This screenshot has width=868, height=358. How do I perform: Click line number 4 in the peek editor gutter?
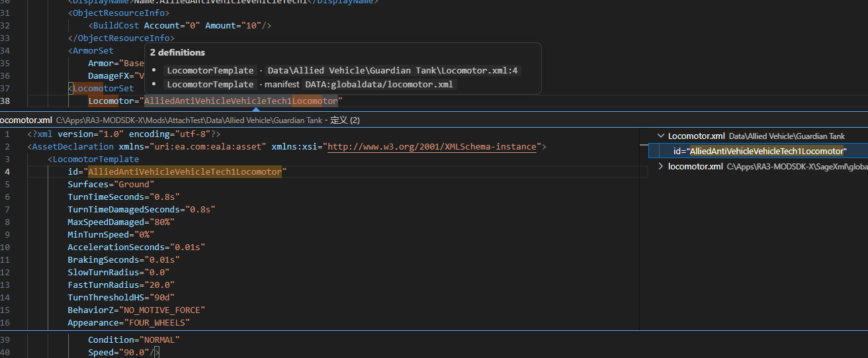pyautogui.click(x=7, y=171)
